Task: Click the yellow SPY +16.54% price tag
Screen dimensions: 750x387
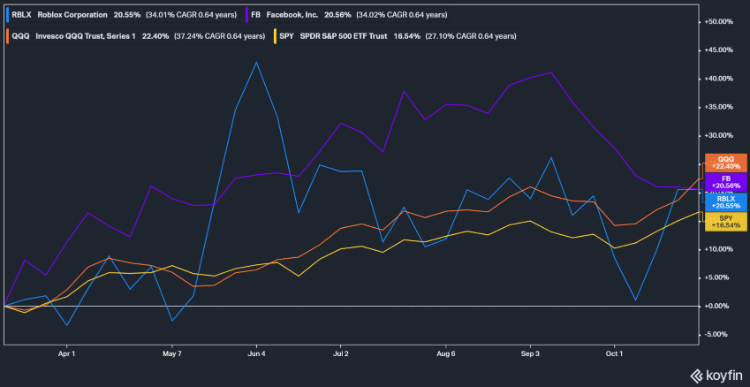Action: [726, 221]
